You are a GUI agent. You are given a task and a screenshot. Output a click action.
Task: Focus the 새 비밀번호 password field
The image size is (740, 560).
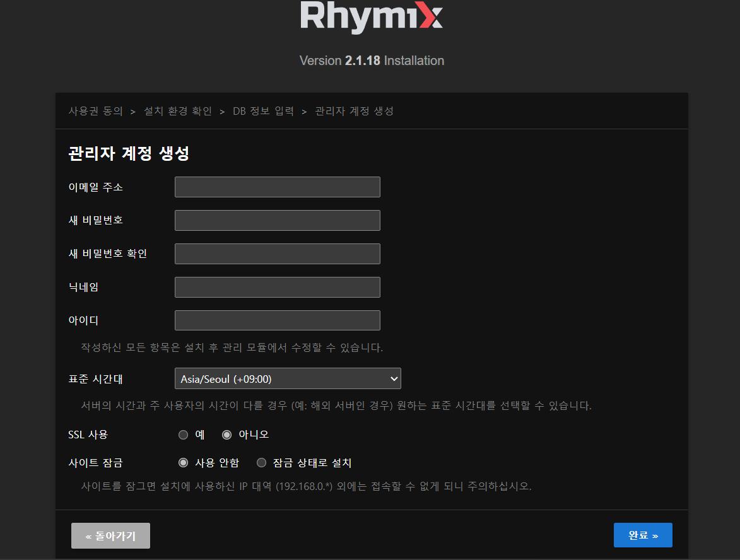(277, 221)
